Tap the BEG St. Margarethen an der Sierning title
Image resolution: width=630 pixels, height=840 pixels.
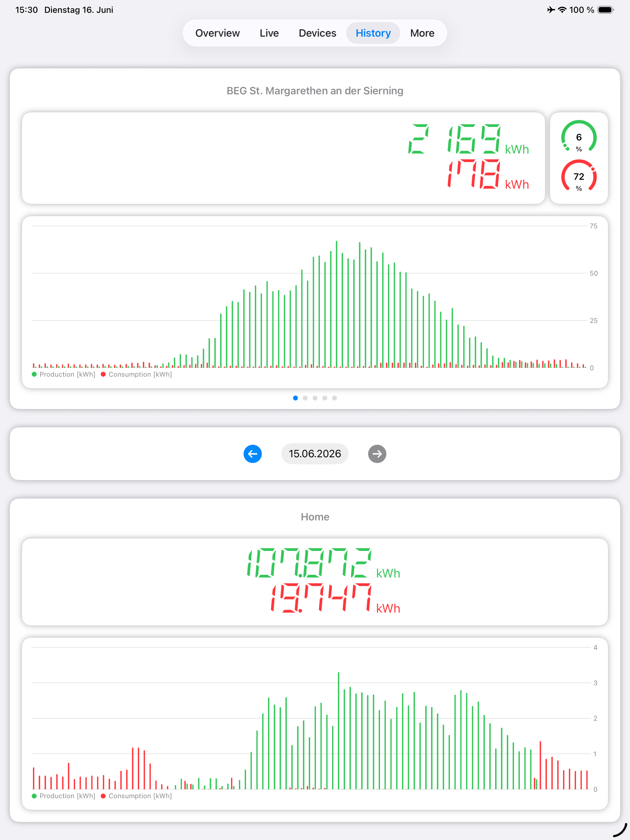(315, 91)
